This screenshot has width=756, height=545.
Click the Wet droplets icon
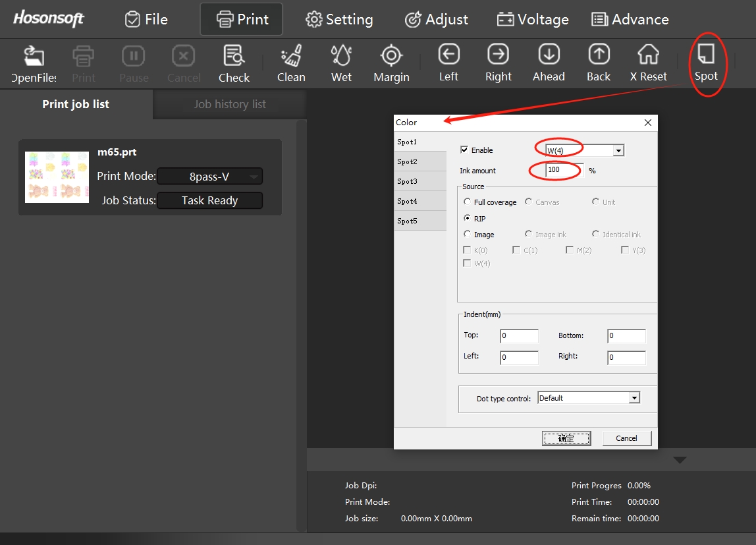341,57
